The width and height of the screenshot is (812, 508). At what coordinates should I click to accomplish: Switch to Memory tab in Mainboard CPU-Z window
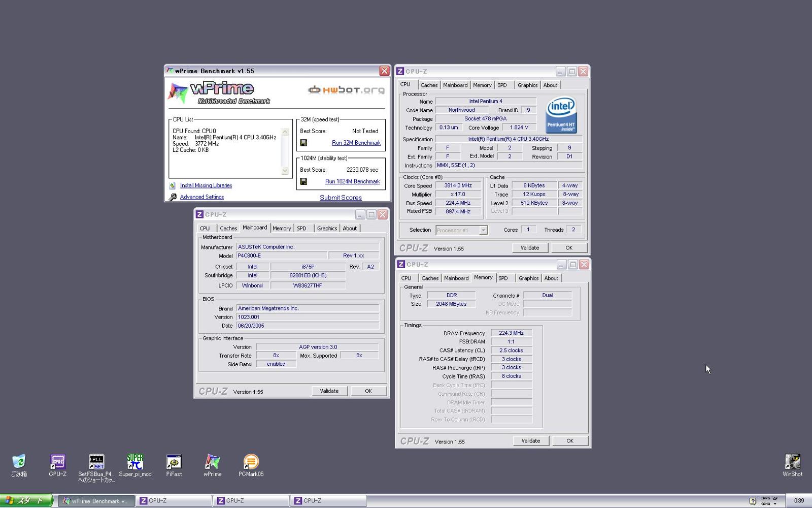pyautogui.click(x=282, y=229)
